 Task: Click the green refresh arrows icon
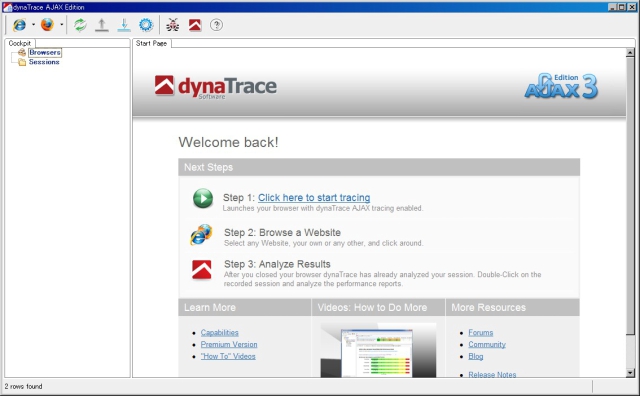tap(80, 25)
